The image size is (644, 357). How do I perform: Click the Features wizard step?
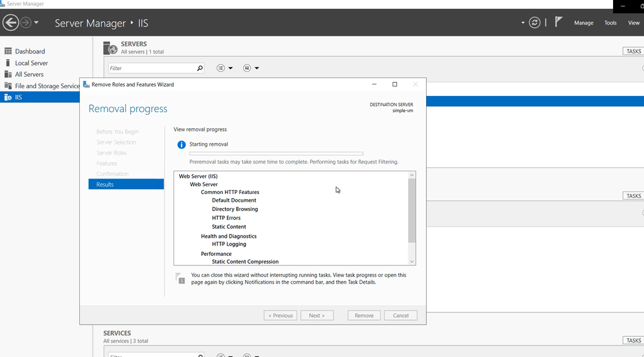pos(107,163)
